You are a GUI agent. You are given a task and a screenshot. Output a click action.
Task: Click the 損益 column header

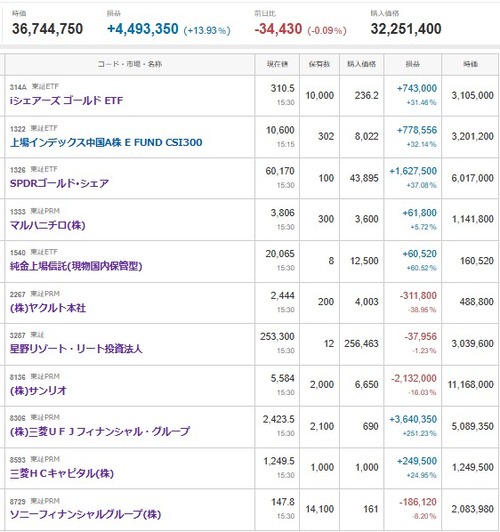[412, 64]
